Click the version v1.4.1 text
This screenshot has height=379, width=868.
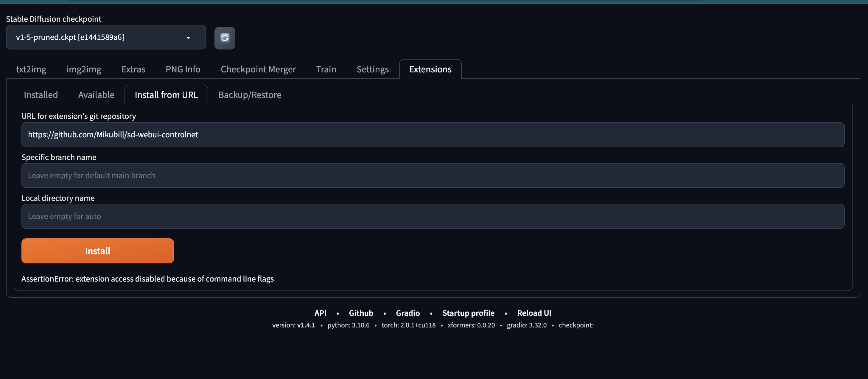[x=294, y=325]
